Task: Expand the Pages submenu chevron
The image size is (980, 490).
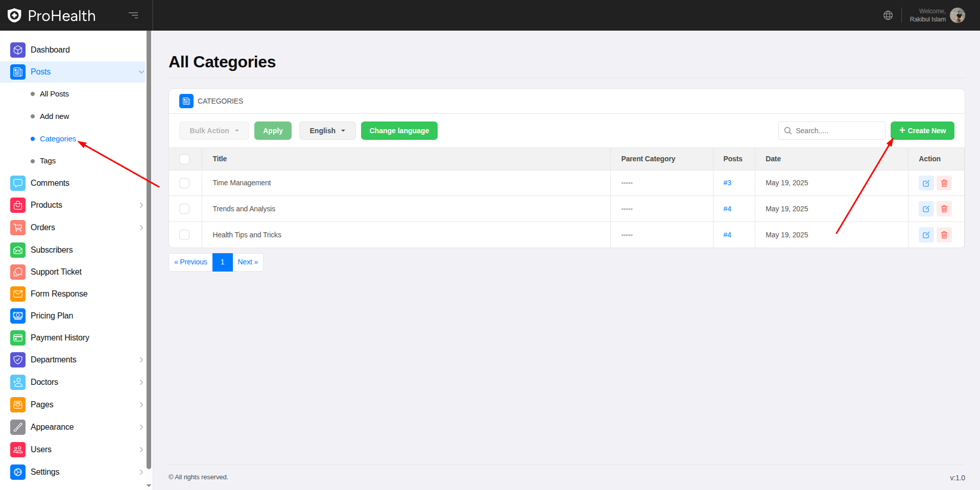Action: pyautogui.click(x=141, y=405)
